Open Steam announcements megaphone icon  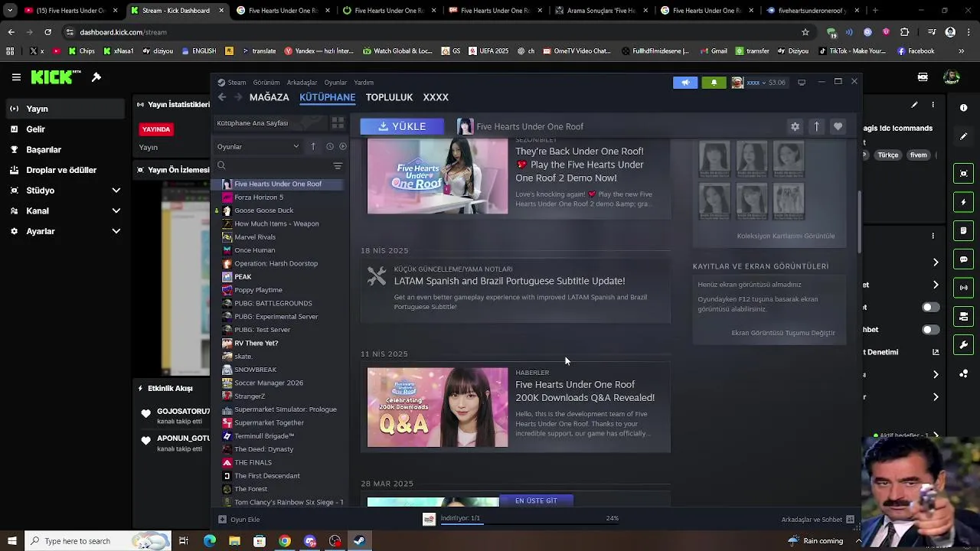tap(685, 83)
